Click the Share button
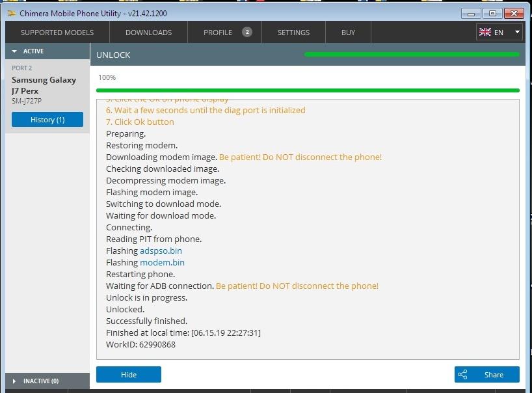Viewport: 532px width, 393px height. coord(487,375)
